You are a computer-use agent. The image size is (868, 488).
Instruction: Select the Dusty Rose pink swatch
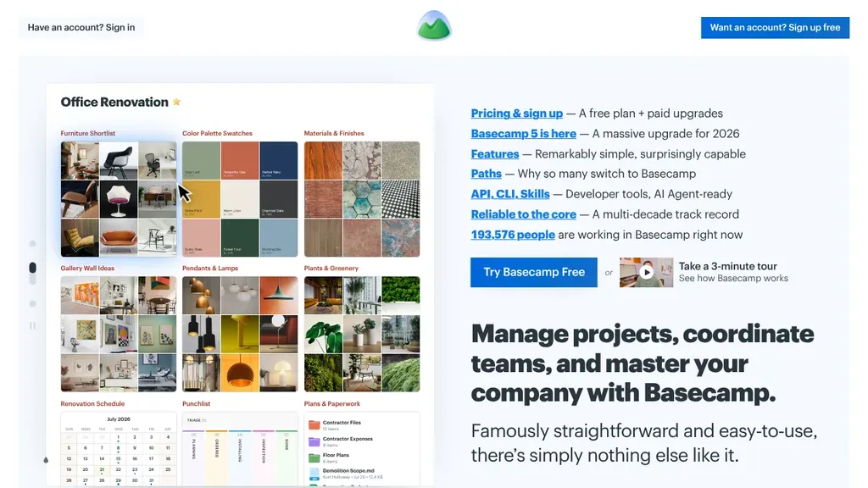pos(201,238)
